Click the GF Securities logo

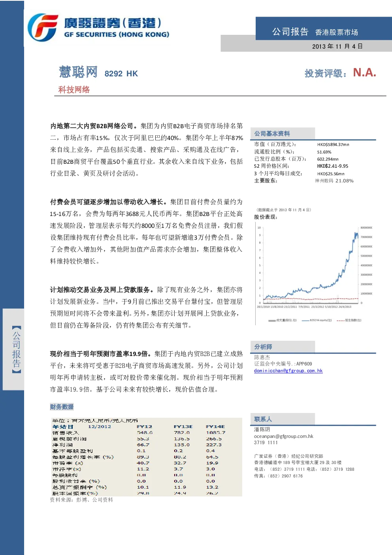click(98, 27)
